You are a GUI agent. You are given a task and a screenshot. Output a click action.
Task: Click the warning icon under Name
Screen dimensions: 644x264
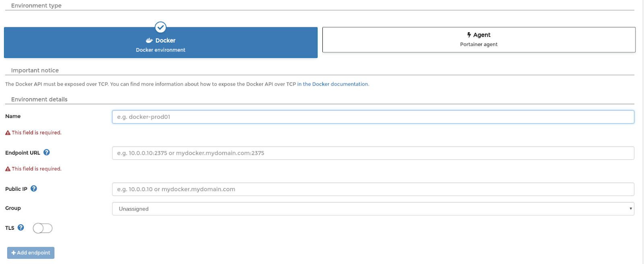point(8,133)
